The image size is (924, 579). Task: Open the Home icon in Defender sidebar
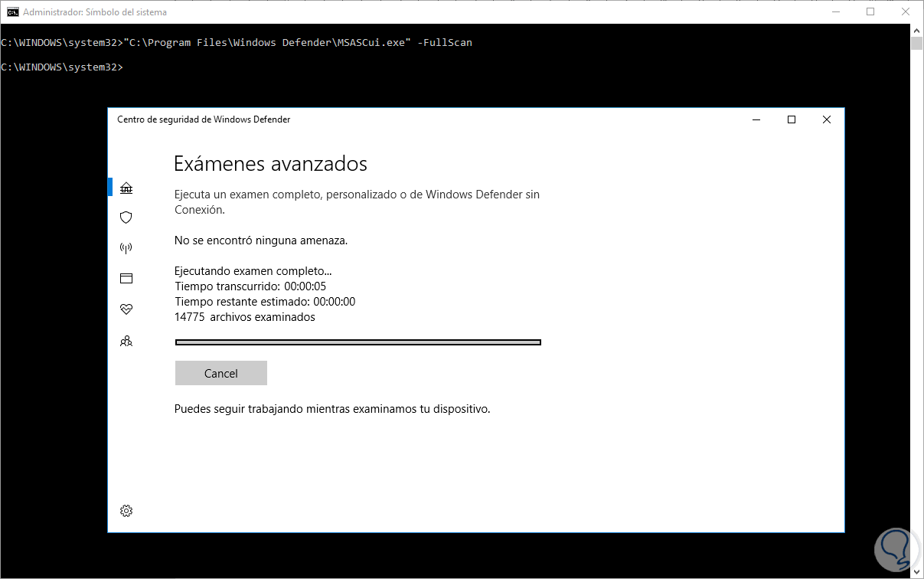pyautogui.click(x=126, y=188)
